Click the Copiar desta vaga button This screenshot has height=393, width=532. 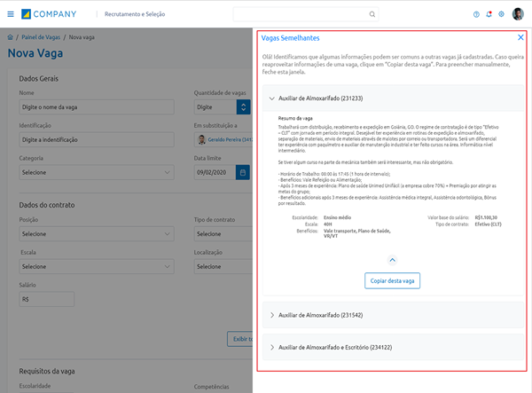tap(392, 280)
